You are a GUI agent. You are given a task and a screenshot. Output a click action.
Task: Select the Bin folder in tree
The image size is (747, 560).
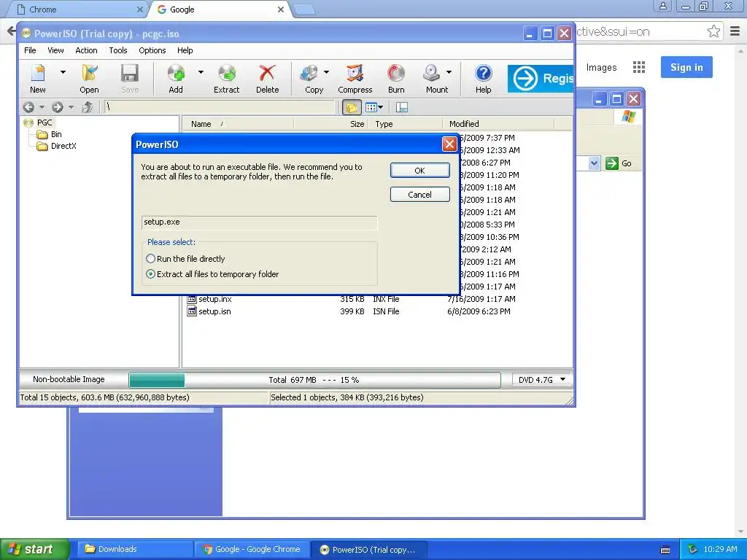pyautogui.click(x=56, y=134)
